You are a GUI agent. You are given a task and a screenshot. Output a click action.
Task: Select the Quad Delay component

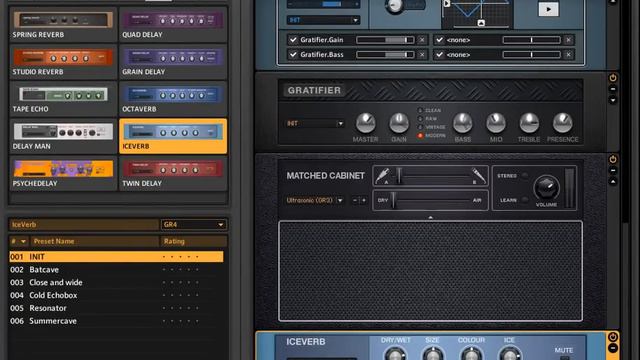click(173, 24)
